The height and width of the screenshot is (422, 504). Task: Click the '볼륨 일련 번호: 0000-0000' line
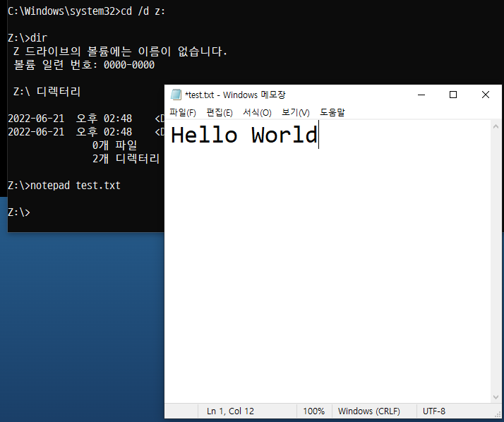pyautogui.click(x=84, y=65)
